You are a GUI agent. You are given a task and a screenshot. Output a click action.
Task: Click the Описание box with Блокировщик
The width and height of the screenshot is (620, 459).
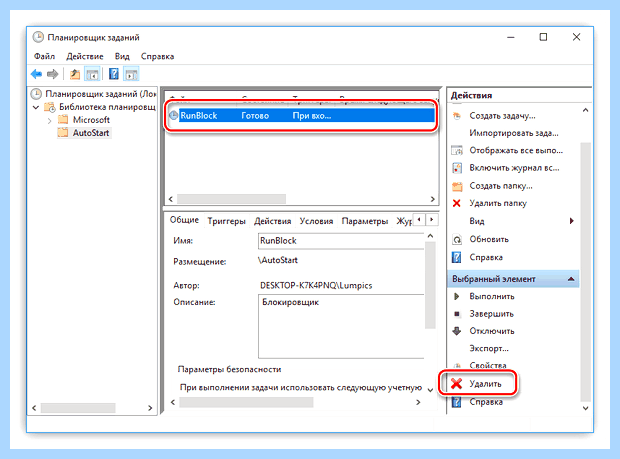click(342, 327)
